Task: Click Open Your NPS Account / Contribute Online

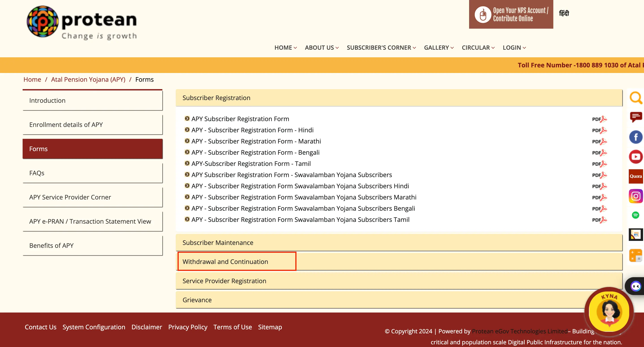Action: click(x=511, y=14)
